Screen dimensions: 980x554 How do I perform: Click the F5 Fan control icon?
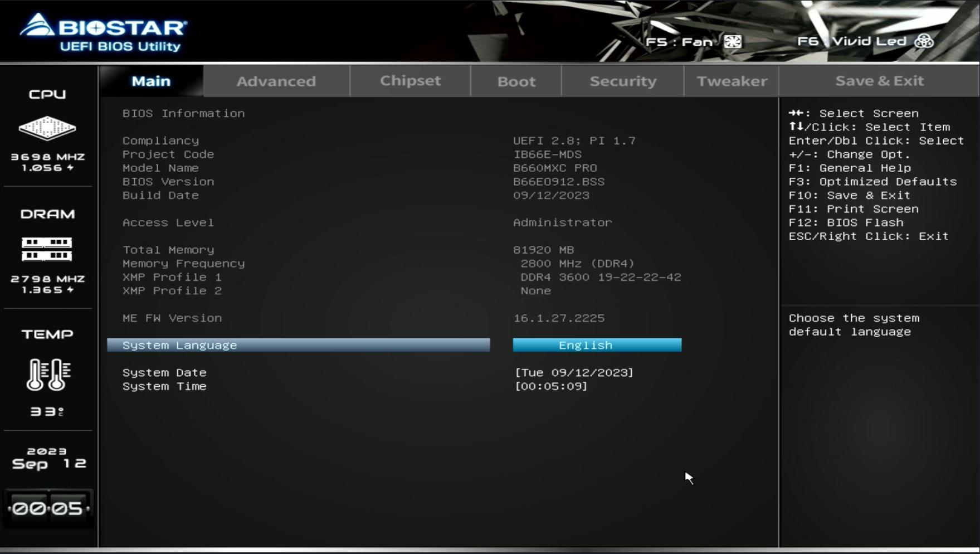tap(733, 42)
